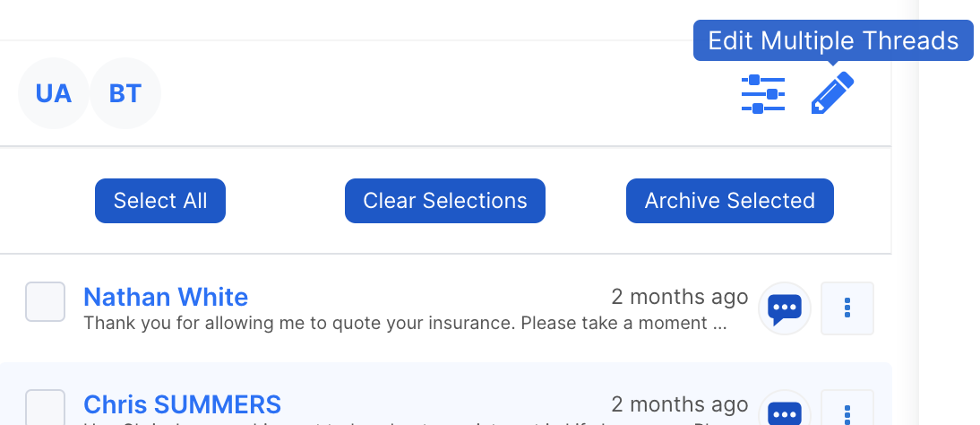Open Chris SUMMERS' chat bubble icon
The width and height of the screenshot is (980, 425).
785,412
